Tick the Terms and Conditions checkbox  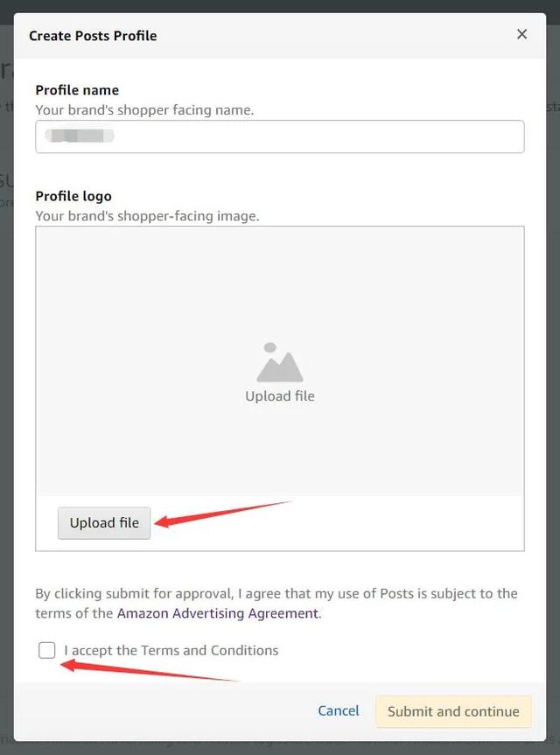[46, 650]
